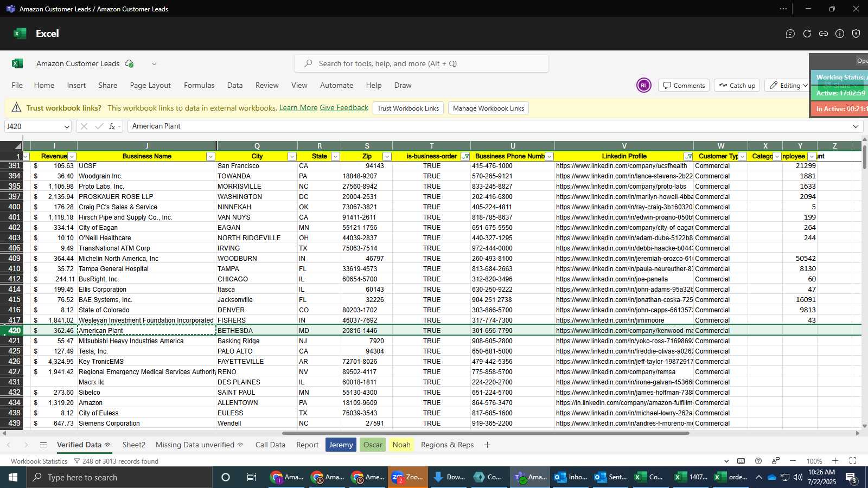Expand the Name Box dropdown arrow
The image size is (868, 488).
[x=67, y=126]
